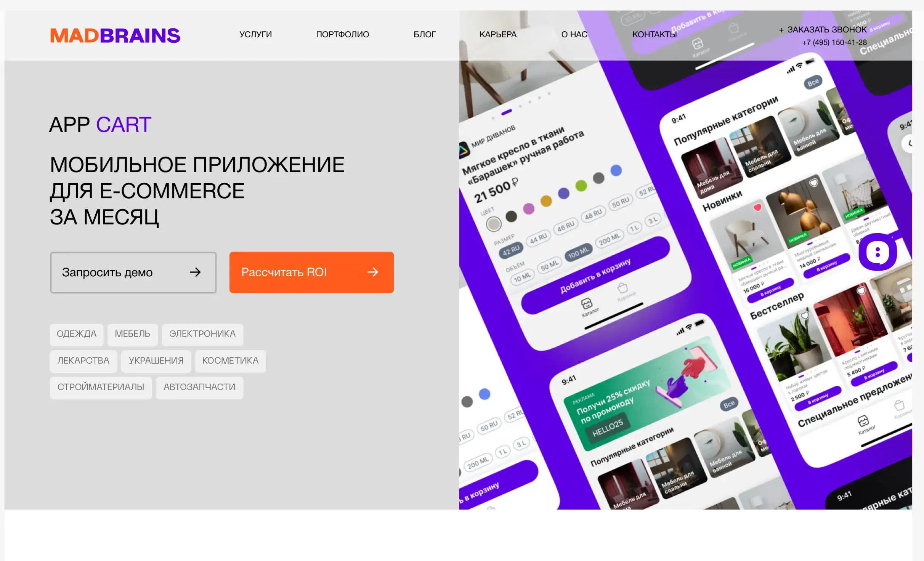This screenshot has width=924, height=561.
Task: Select the ЭЛЕКТРОНИКА category tag
Action: click(202, 334)
